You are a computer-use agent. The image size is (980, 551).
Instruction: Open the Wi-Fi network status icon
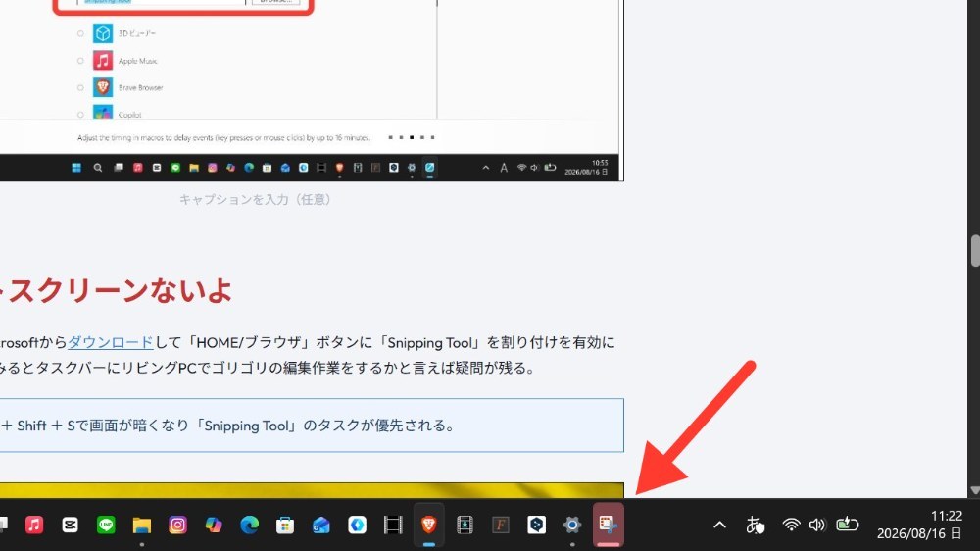tap(791, 525)
